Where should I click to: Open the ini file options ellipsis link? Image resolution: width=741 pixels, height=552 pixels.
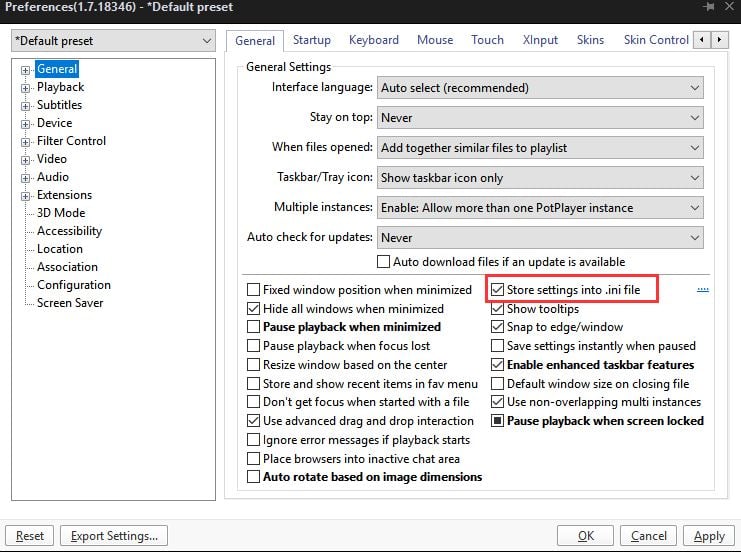tap(703, 290)
